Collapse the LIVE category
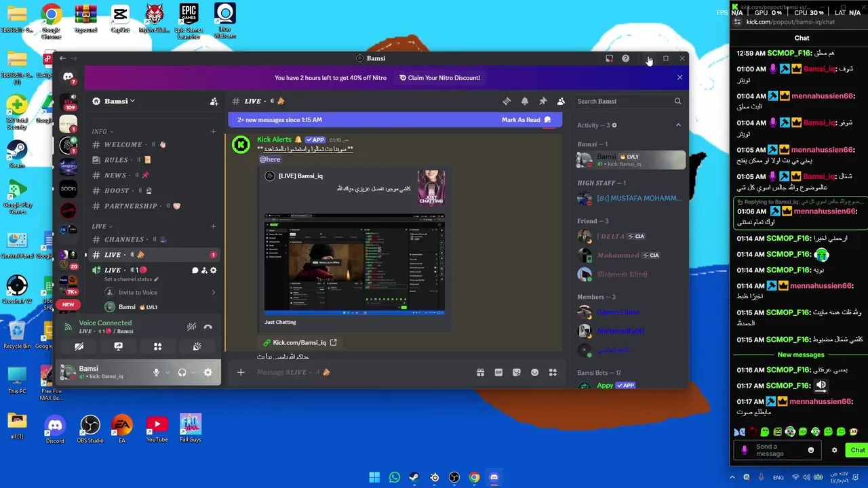Viewport: 868px width, 488px height. [102, 226]
